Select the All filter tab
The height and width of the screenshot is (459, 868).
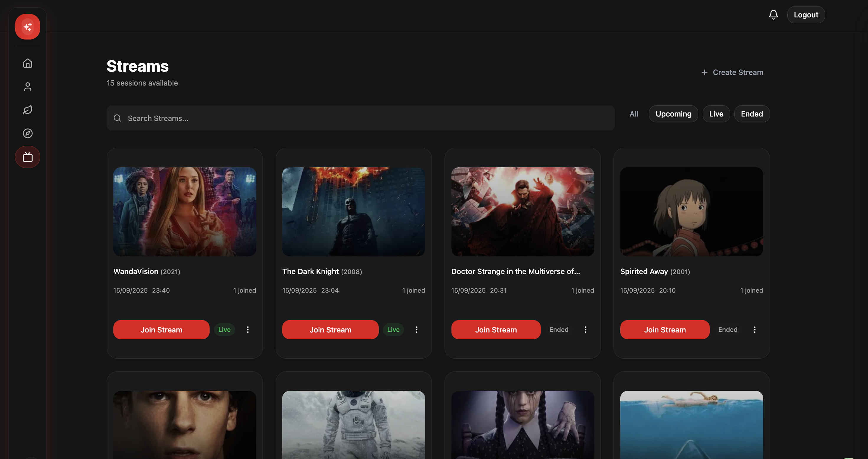click(x=634, y=114)
